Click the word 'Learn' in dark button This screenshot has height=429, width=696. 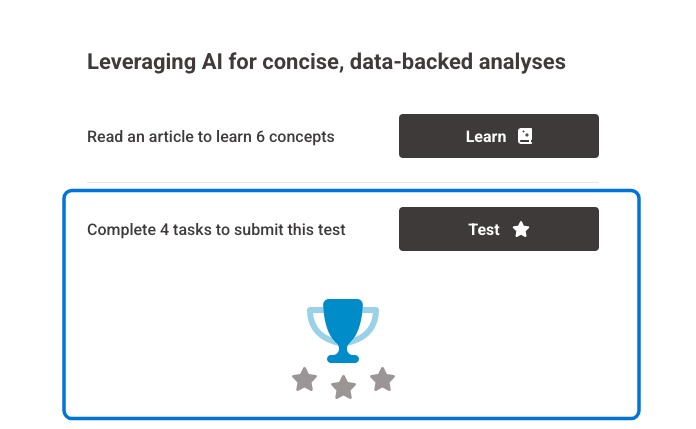pyautogui.click(x=486, y=136)
